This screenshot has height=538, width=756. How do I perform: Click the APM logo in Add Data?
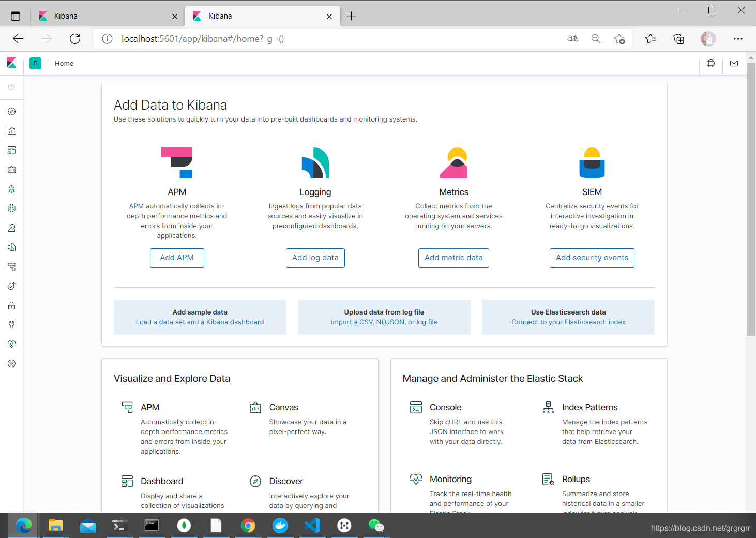177,163
